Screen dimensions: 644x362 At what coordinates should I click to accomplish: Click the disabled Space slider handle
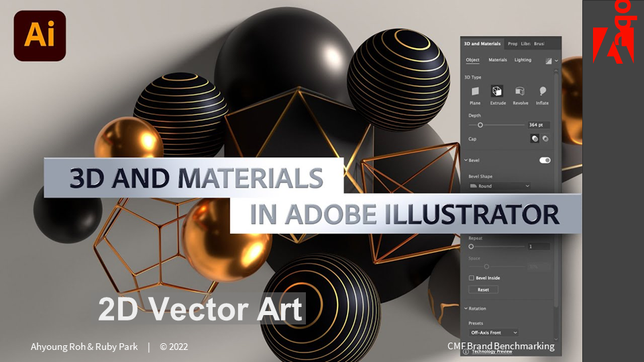[x=486, y=267]
